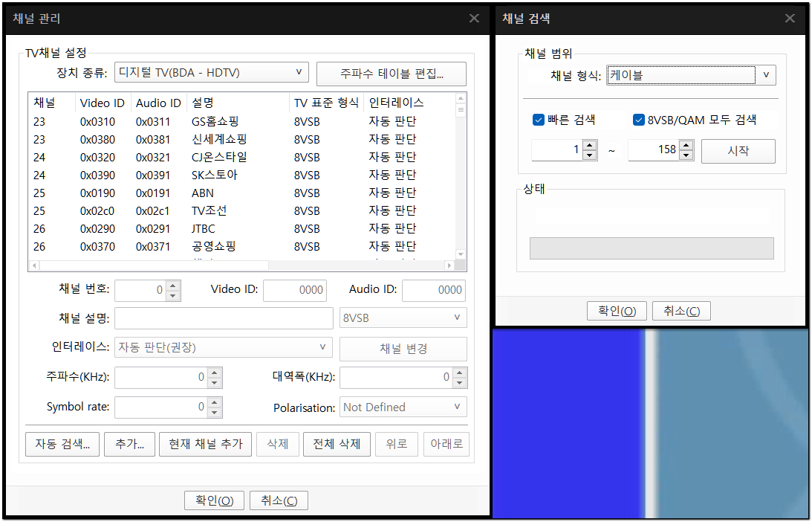Click the TV 표준 형식 column header
Viewport: 812px width, 522px height.
click(x=326, y=103)
